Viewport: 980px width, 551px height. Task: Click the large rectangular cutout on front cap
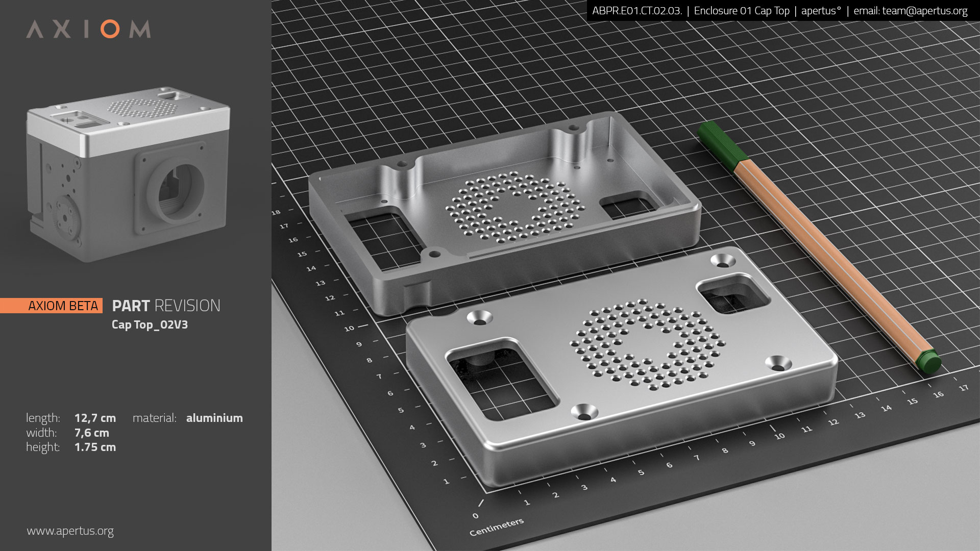pos(502,378)
